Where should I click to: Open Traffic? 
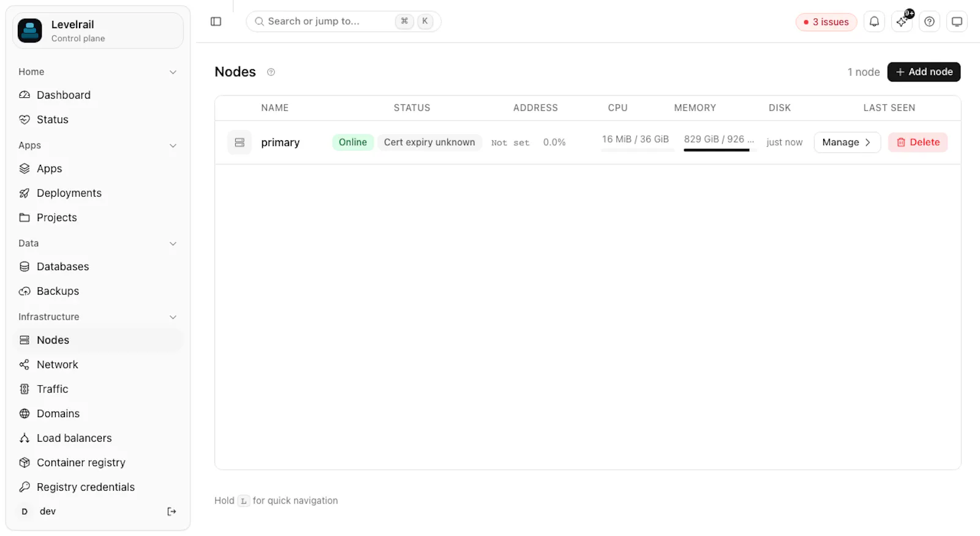pyautogui.click(x=98, y=389)
